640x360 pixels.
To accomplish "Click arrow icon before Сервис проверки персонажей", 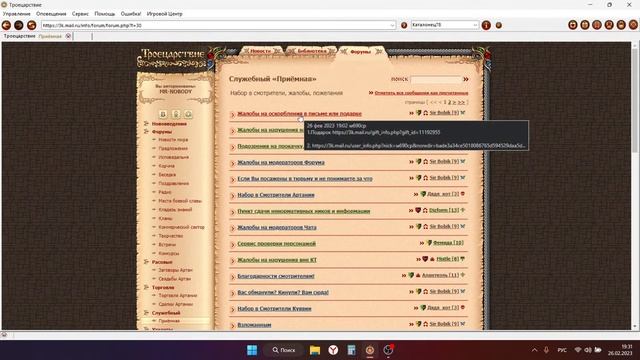I will pyautogui.click(x=233, y=244).
